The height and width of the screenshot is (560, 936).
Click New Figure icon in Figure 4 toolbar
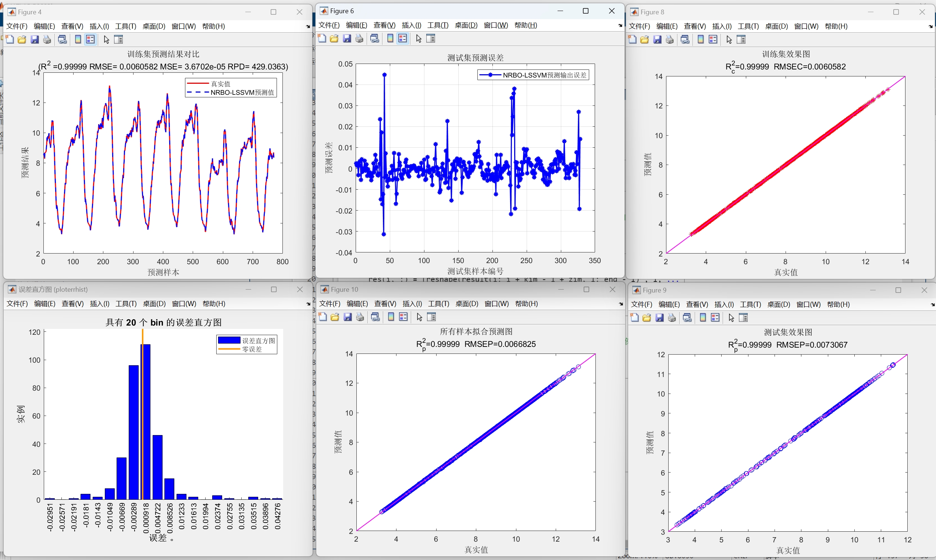coord(10,40)
